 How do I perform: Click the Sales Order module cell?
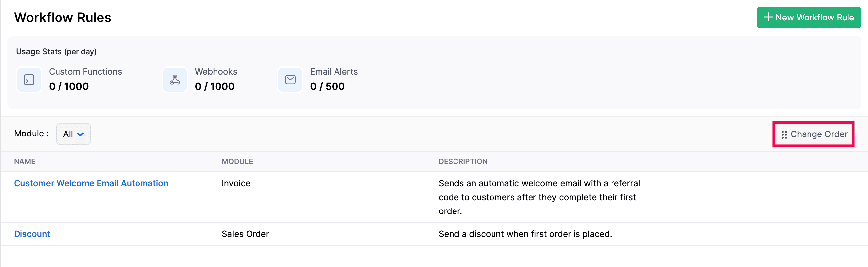point(245,234)
